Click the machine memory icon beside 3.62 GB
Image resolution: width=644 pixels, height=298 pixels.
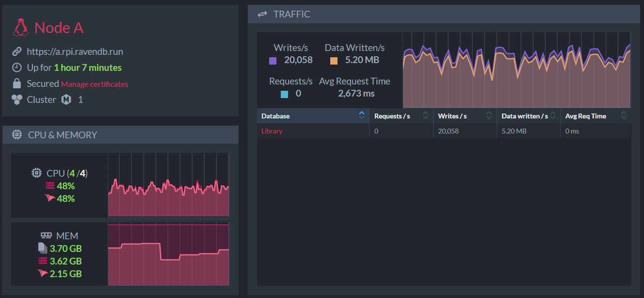42,261
